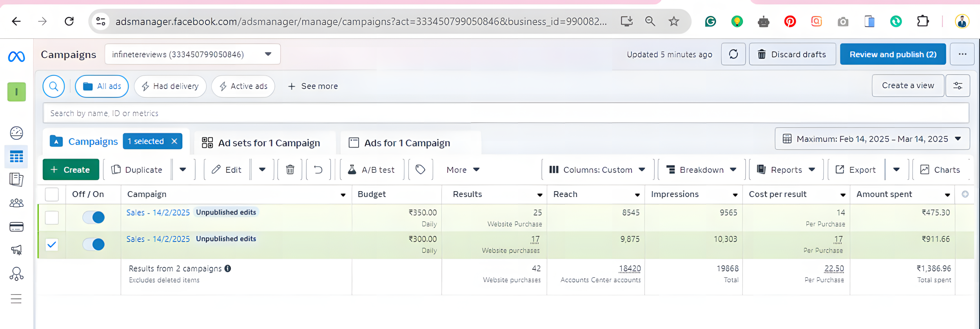The width and height of the screenshot is (980, 329).
Task: Open Billing card icon in sidebar
Action: tap(16, 227)
